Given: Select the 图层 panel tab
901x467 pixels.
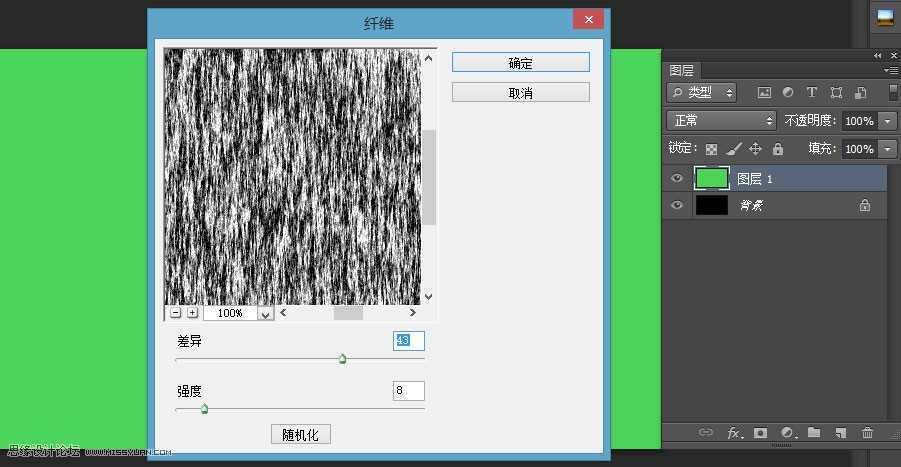Looking at the screenshot, I should [681, 71].
